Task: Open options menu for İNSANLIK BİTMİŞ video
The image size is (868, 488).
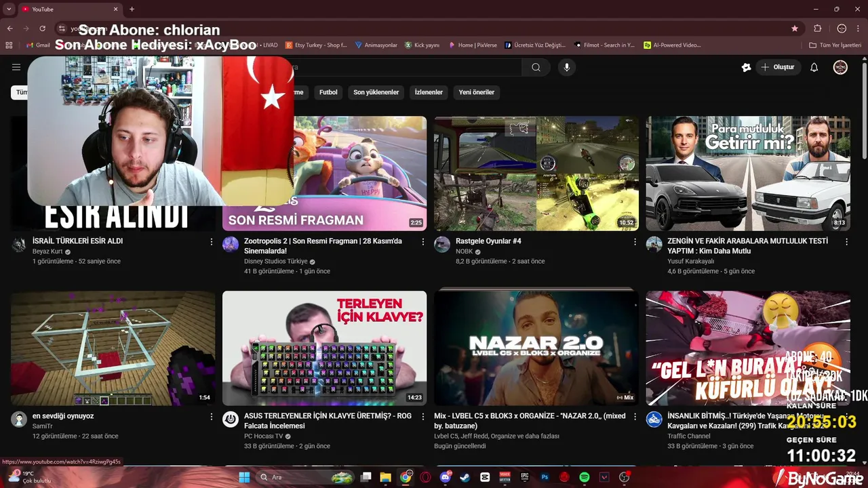Action: tap(846, 417)
